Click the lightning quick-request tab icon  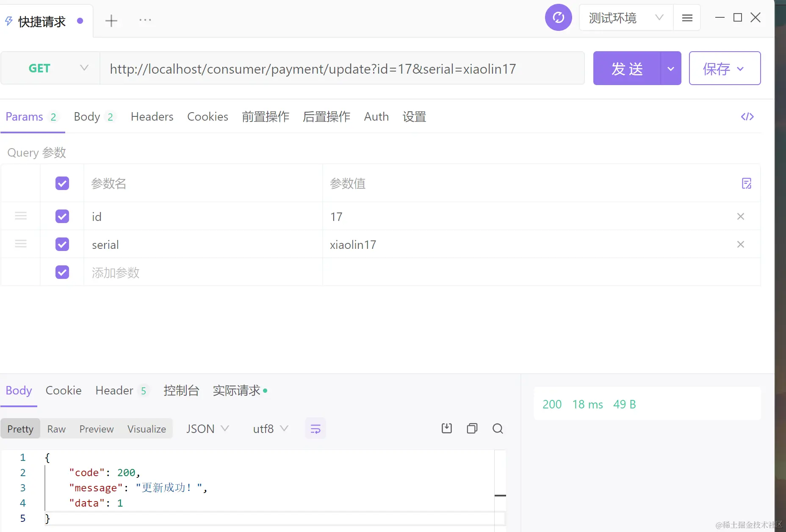(x=8, y=21)
